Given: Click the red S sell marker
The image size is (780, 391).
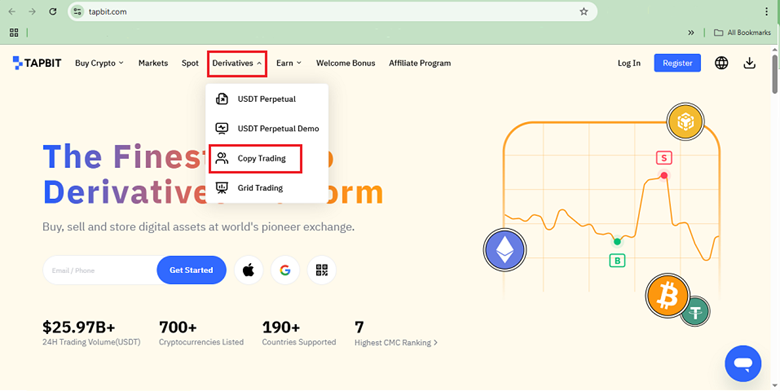Looking at the screenshot, I should coord(664,158).
